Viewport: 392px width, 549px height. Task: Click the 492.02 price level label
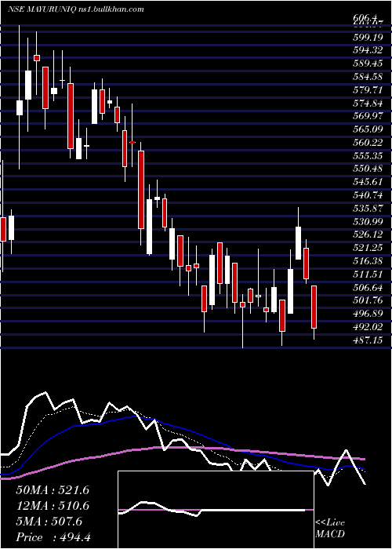tap(368, 327)
